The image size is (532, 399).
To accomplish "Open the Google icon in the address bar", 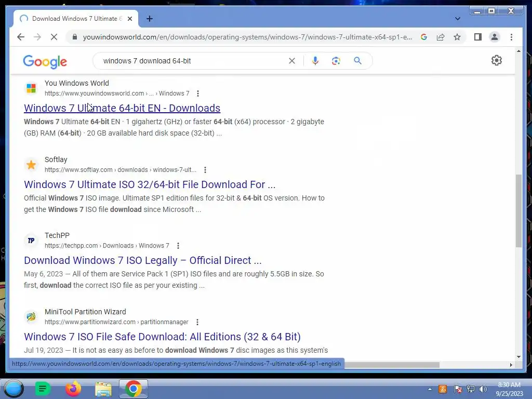I will pyautogui.click(x=424, y=37).
